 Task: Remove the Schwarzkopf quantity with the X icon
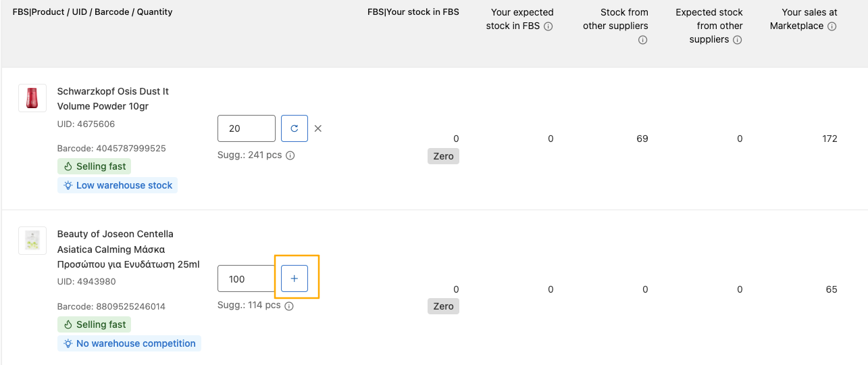point(318,128)
